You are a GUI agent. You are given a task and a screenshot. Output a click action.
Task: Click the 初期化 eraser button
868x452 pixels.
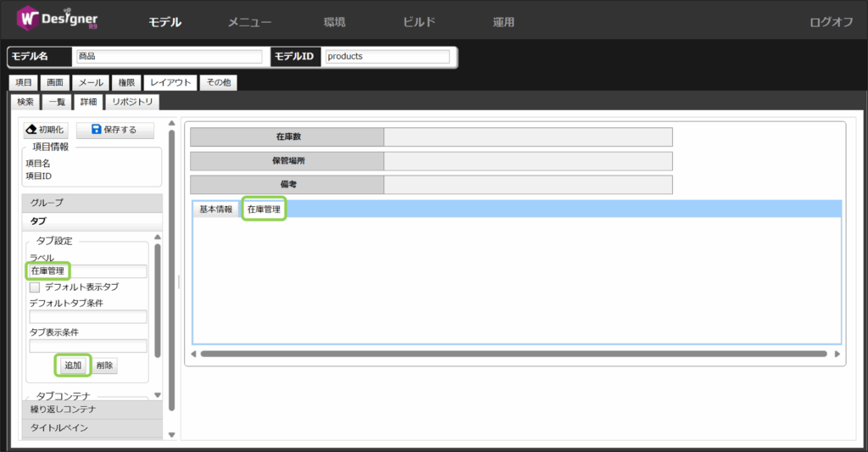45,130
